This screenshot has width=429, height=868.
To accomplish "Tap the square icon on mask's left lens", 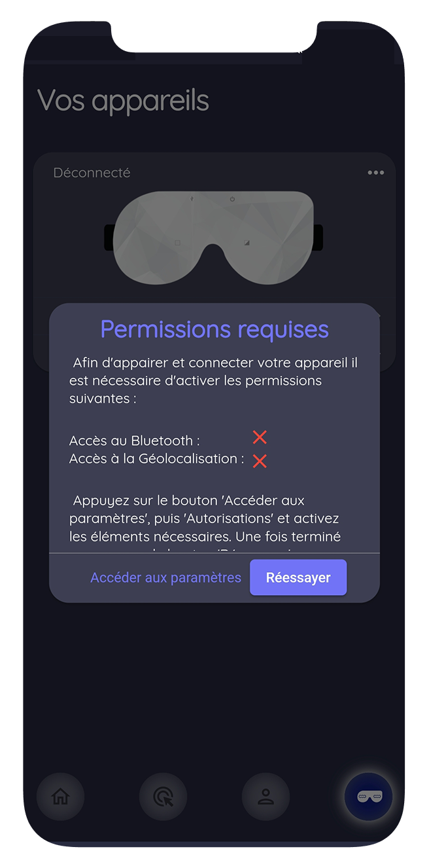I will [177, 243].
